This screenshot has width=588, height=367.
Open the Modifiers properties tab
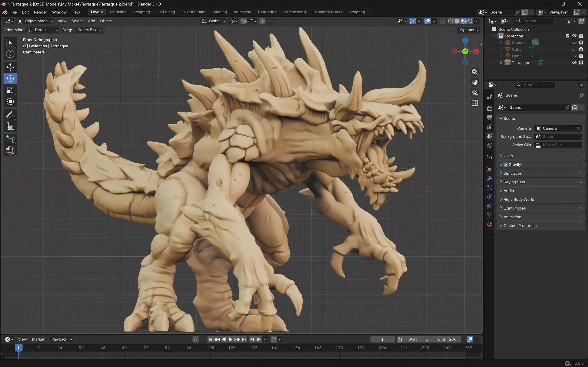click(490, 178)
